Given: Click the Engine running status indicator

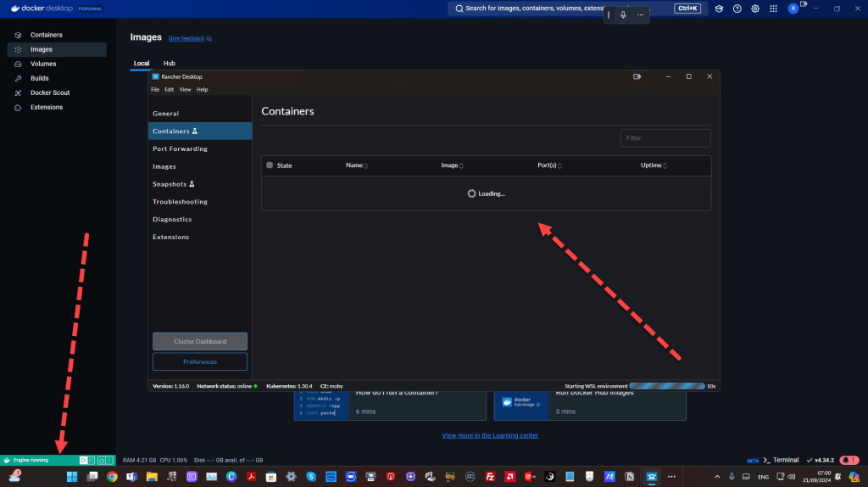Looking at the screenshot, I should [x=31, y=460].
